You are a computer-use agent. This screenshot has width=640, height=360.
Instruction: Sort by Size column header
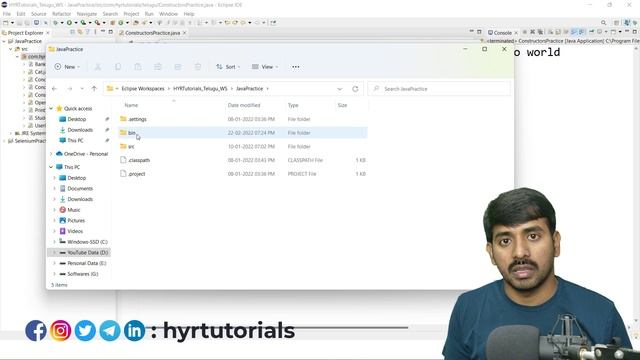[x=342, y=105]
